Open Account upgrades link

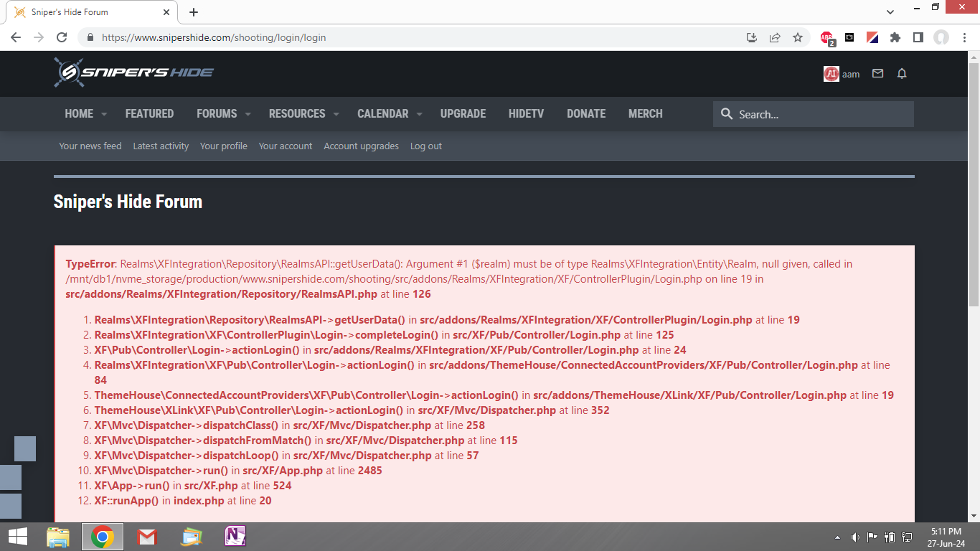pos(361,146)
